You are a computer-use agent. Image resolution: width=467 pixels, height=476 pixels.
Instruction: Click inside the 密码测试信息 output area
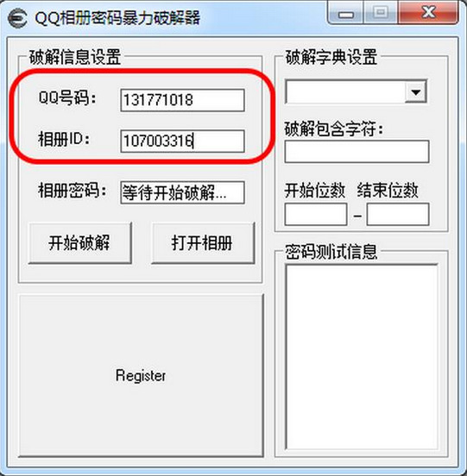362,357
